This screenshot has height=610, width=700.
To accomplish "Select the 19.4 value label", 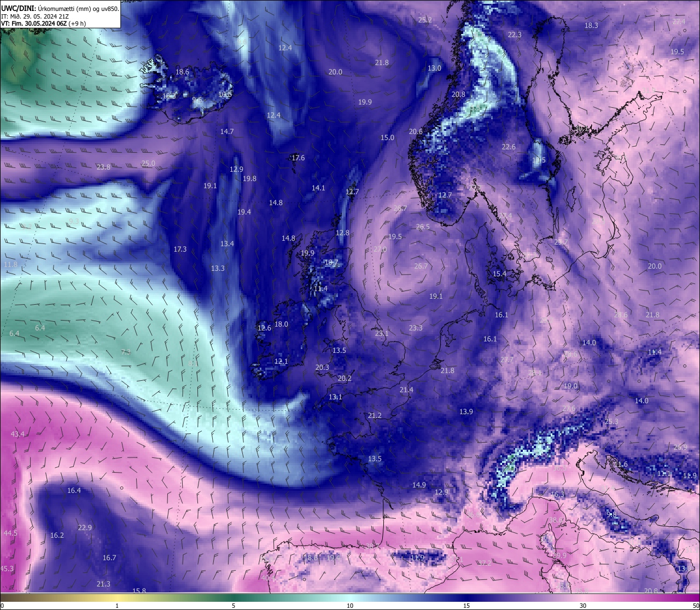I will 244,212.
